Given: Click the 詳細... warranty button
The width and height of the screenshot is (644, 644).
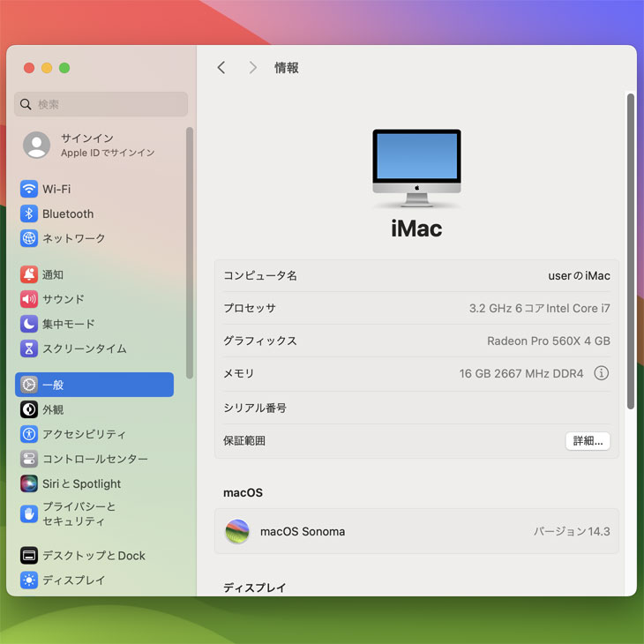Looking at the screenshot, I should coord(588,441).
